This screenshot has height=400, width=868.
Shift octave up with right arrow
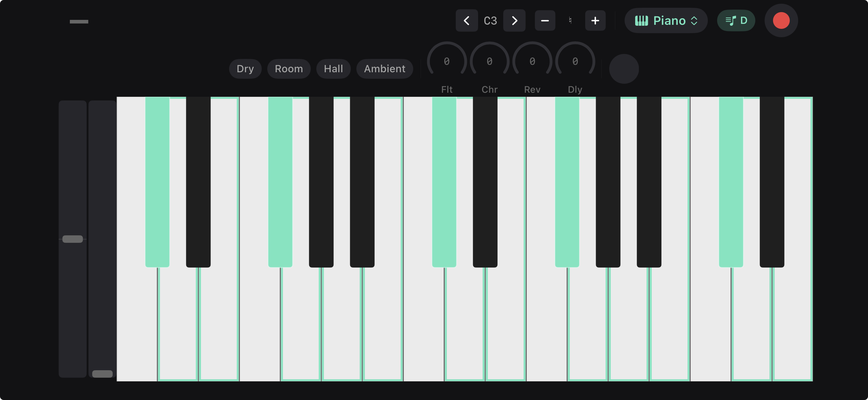(x=514, y=20)
